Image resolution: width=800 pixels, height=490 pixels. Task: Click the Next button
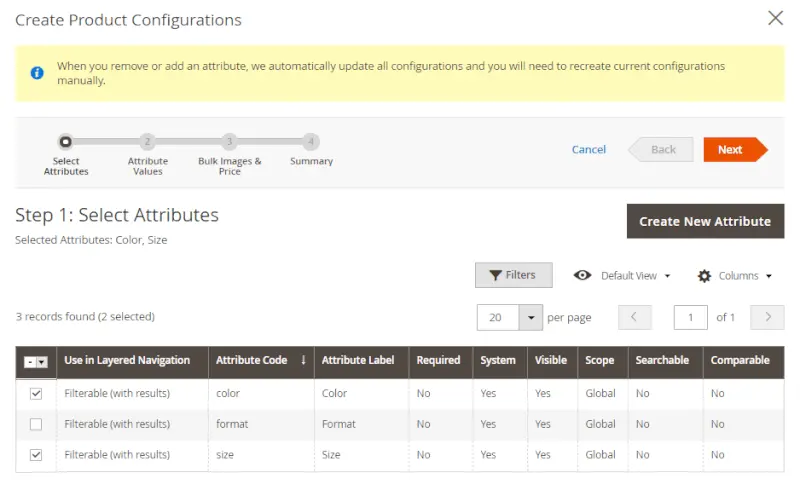732,149
